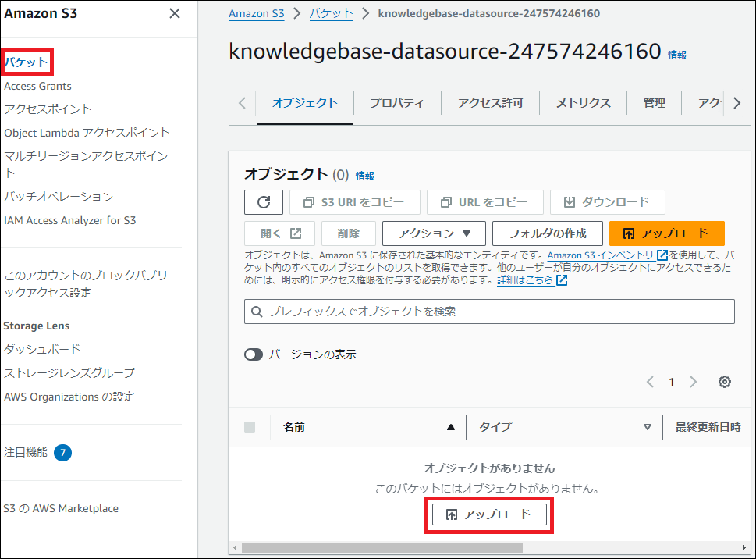Toggle the バージョンの表示 switch

point(254,354)
